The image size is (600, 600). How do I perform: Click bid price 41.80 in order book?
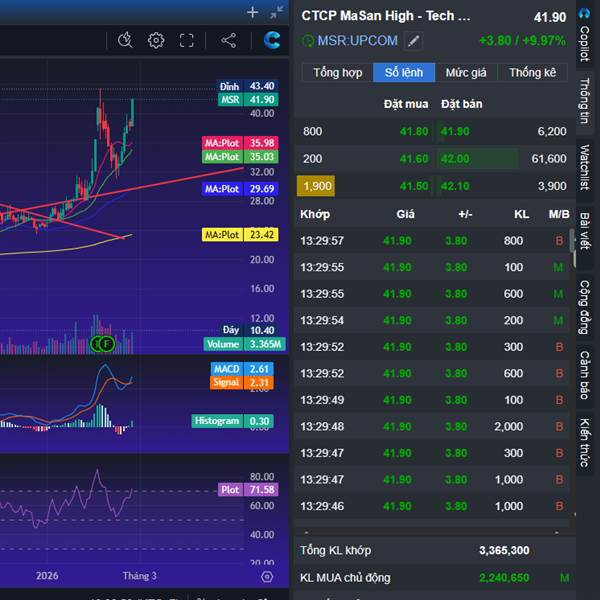pos(414,132)
